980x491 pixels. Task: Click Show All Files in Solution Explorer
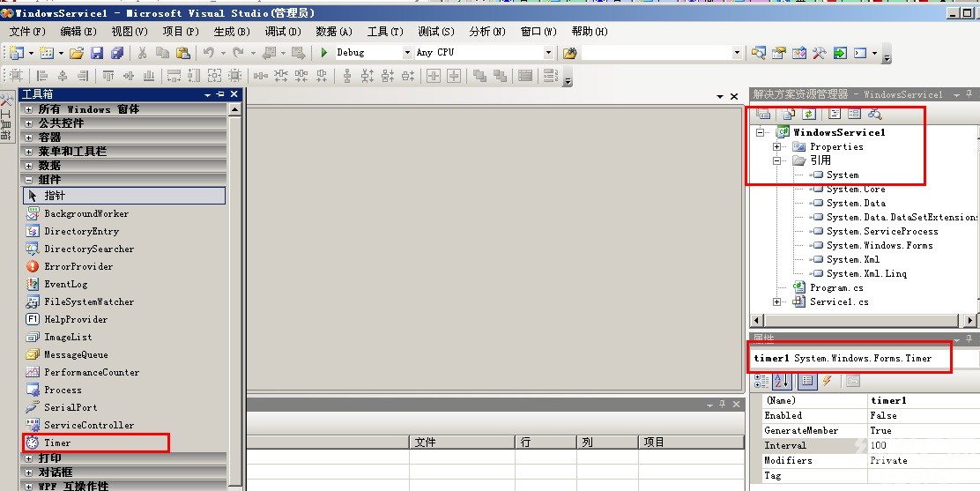[789, 114]
